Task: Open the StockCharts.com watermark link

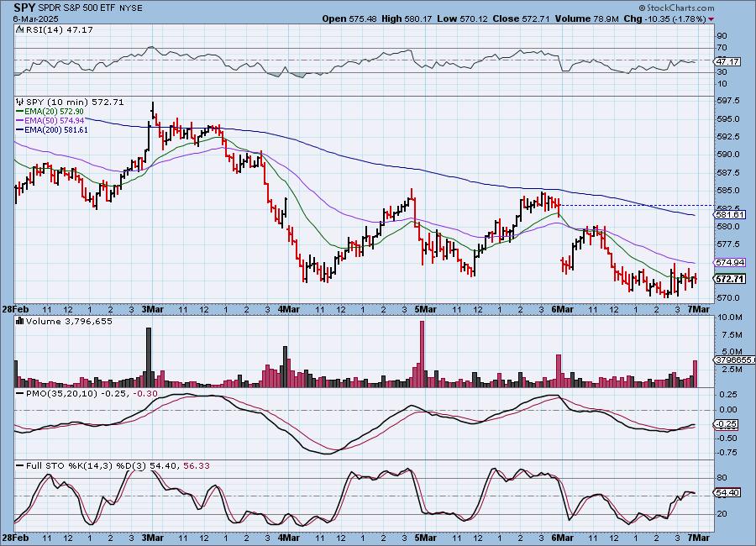Action: (680, 8)
